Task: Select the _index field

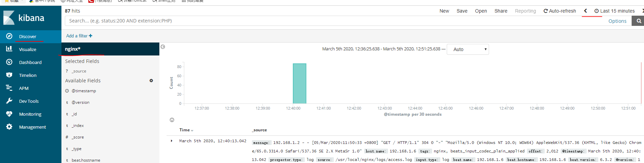Action: (77, 126)
